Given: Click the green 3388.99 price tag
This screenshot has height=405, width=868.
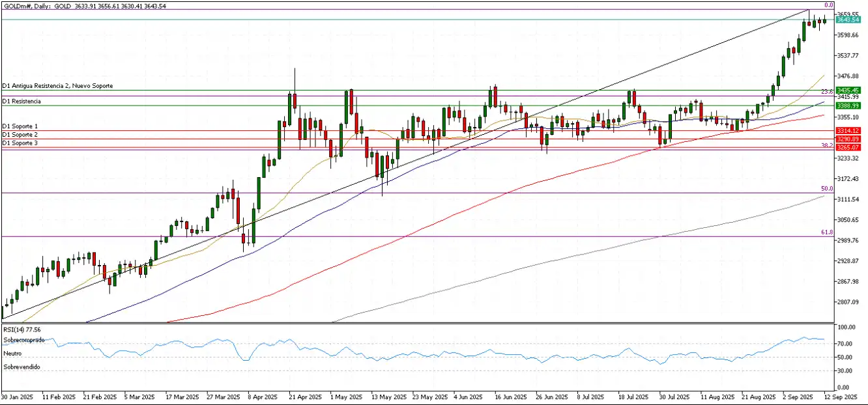Looking at the screenshot, I should 849,105.
